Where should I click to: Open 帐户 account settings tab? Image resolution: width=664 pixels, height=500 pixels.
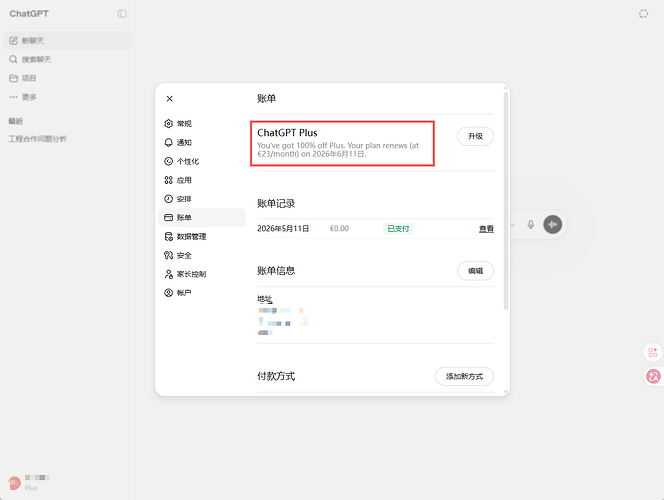(202, 293)
